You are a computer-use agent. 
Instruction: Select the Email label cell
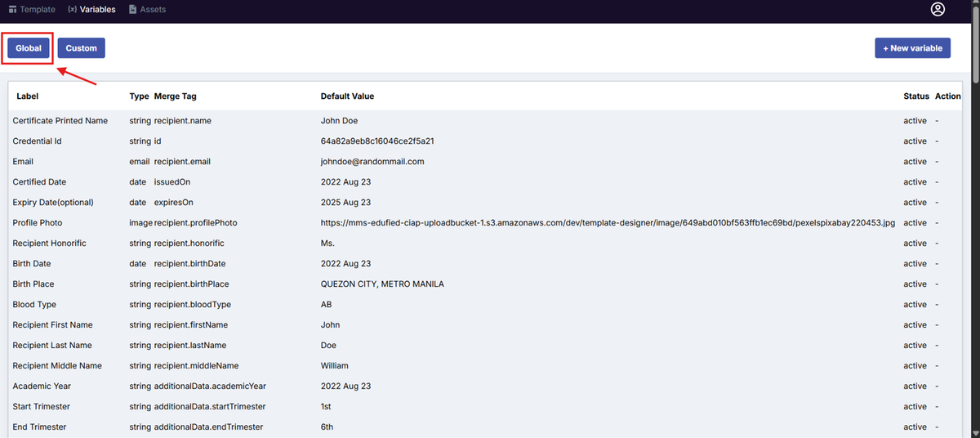(23, 162)
